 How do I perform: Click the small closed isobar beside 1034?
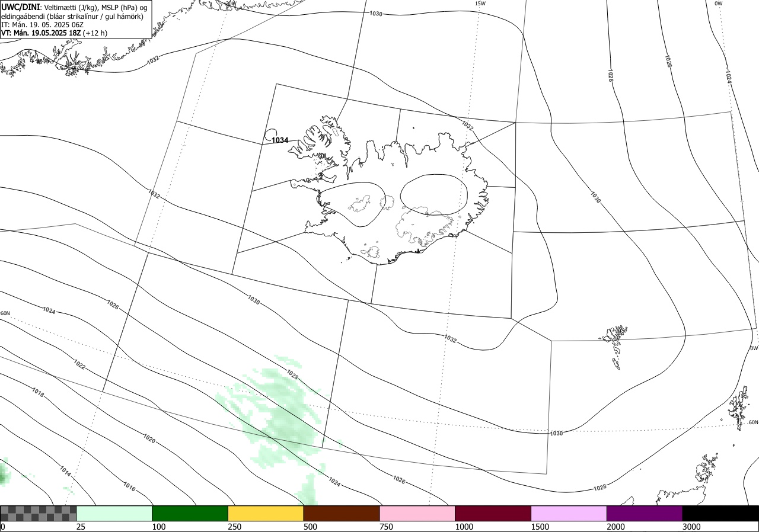271,136
